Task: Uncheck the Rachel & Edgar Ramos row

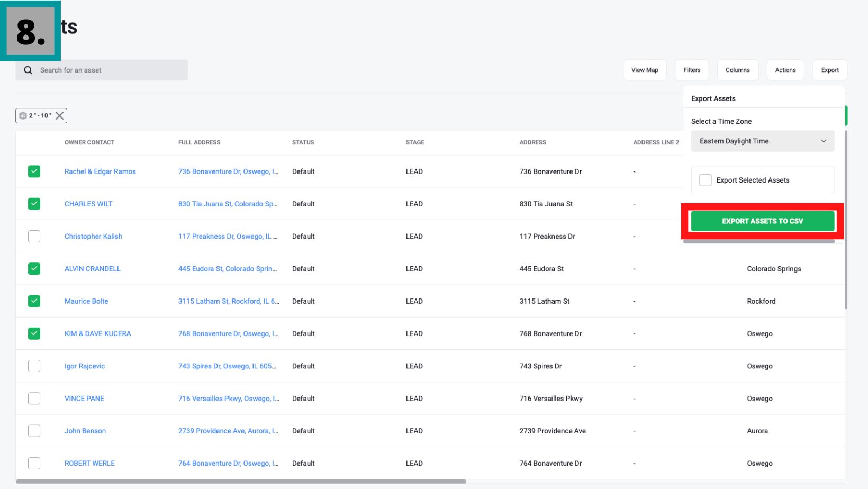Action: [x=34, y=171]
